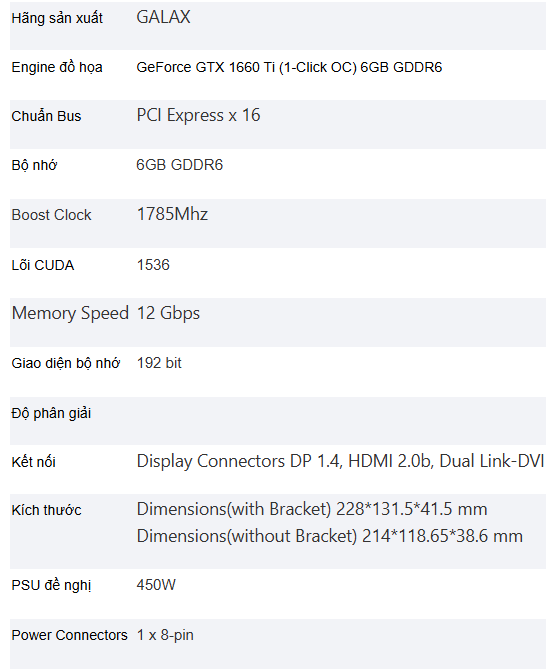
Task: Click the 12 Gbps memory speed value
Action: pos(168,314)
